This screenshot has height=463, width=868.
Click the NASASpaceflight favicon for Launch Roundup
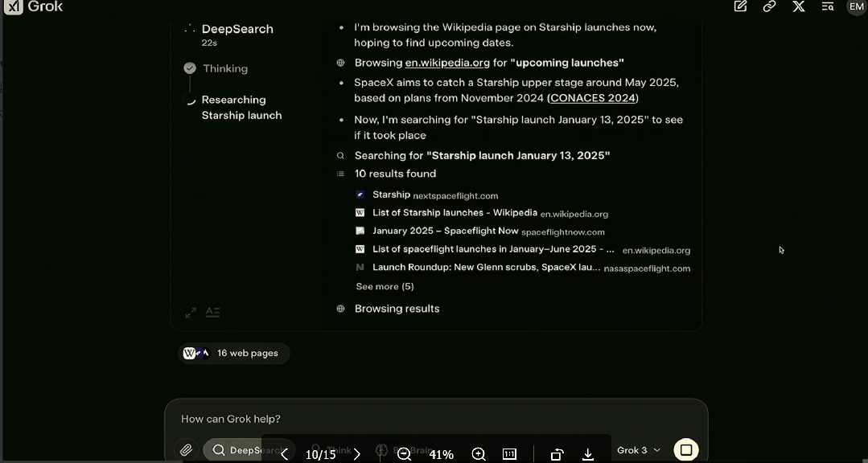(x=360, y=268)
